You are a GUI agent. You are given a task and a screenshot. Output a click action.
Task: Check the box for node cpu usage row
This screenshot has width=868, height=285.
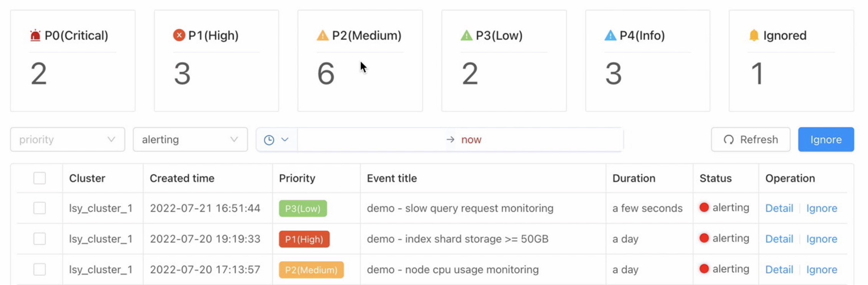click(x=40, y=270)
